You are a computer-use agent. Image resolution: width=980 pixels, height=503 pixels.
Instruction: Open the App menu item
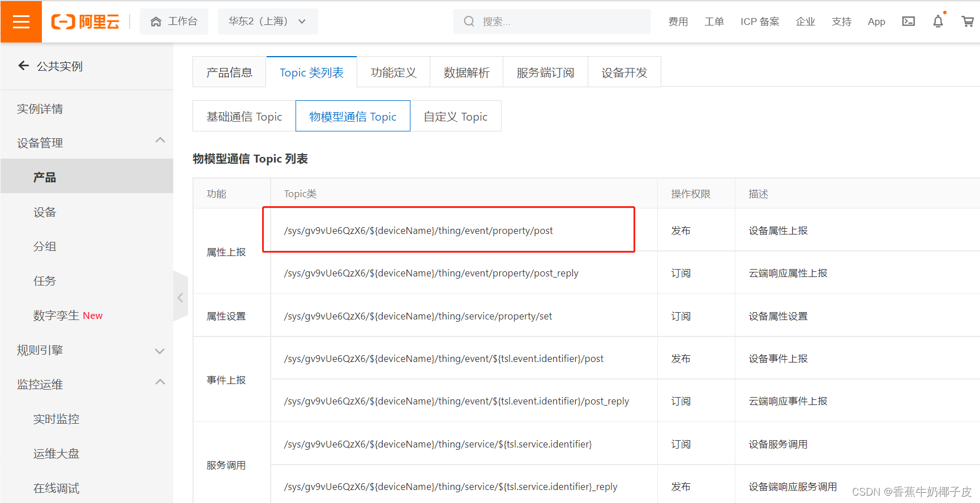tap(876, 22)
